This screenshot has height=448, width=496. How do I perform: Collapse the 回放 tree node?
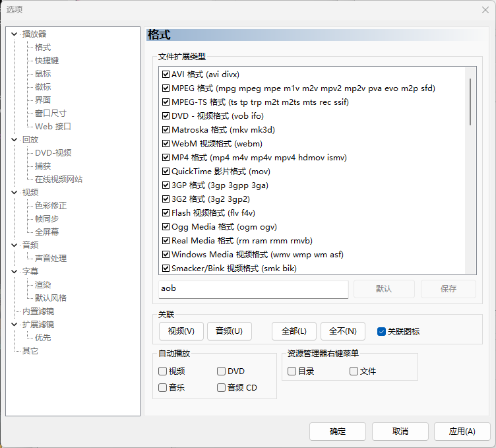click(14, 139)
